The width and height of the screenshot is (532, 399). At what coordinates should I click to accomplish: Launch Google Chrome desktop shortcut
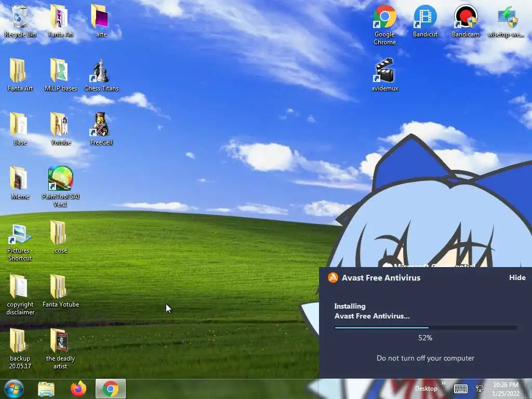384,25
